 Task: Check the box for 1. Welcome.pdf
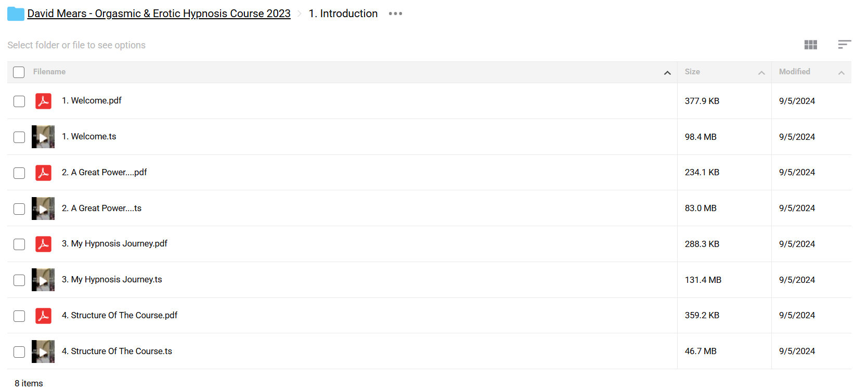(x=19, y=101)
